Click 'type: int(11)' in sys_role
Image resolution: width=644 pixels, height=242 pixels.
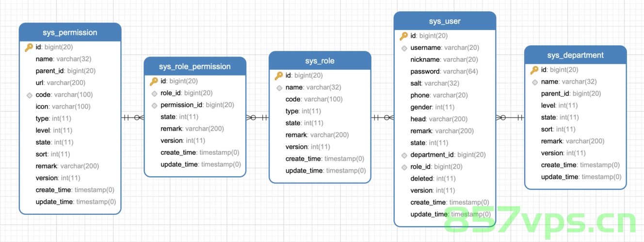coord(303,111)
